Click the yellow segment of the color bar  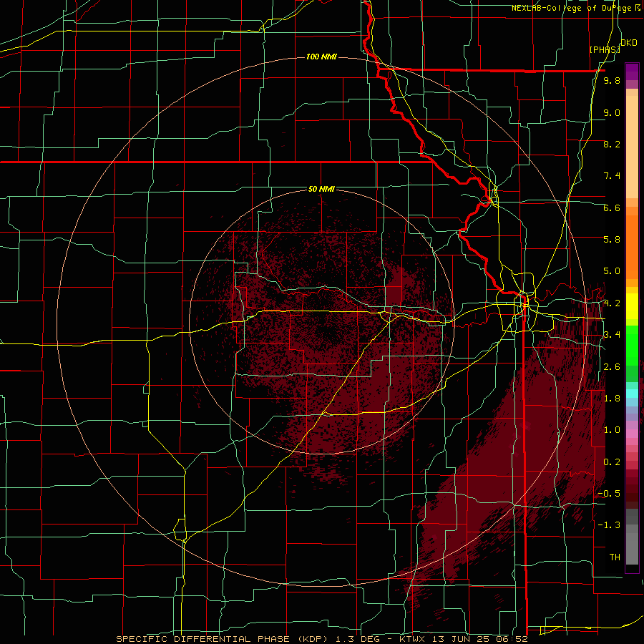point(632,306)
